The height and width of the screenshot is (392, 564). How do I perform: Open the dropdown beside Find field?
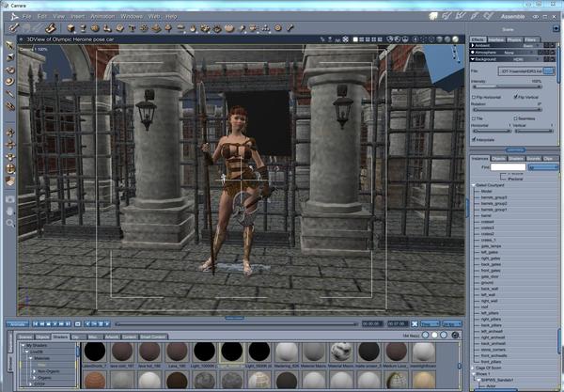point(542,167)
